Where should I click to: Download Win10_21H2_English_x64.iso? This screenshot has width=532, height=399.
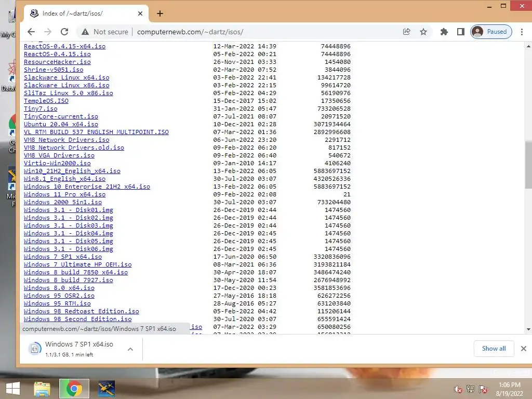(72, 171)
